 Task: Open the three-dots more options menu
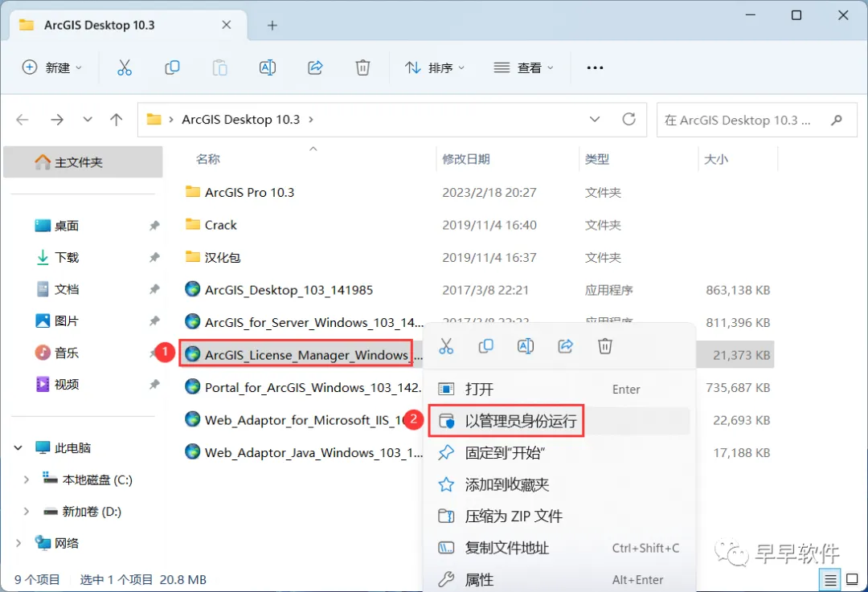coord(595,67)
